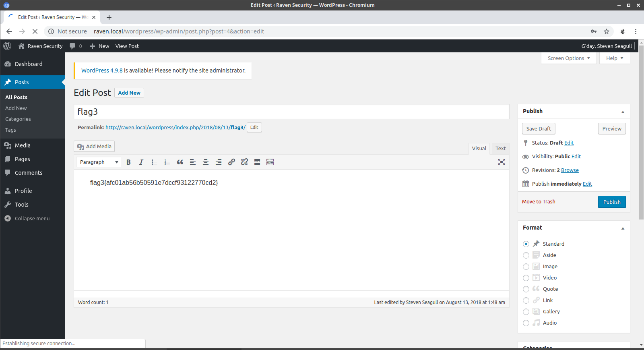Open the browser extension icon
The height and width of the screenshot is (350, 644).
coord(623,31)
